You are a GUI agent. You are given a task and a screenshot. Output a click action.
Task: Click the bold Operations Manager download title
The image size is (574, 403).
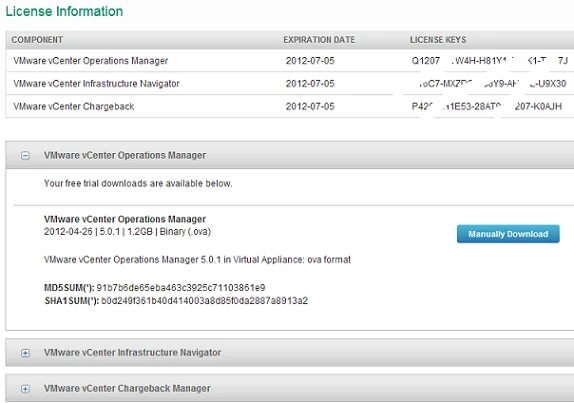click(125, 219)
